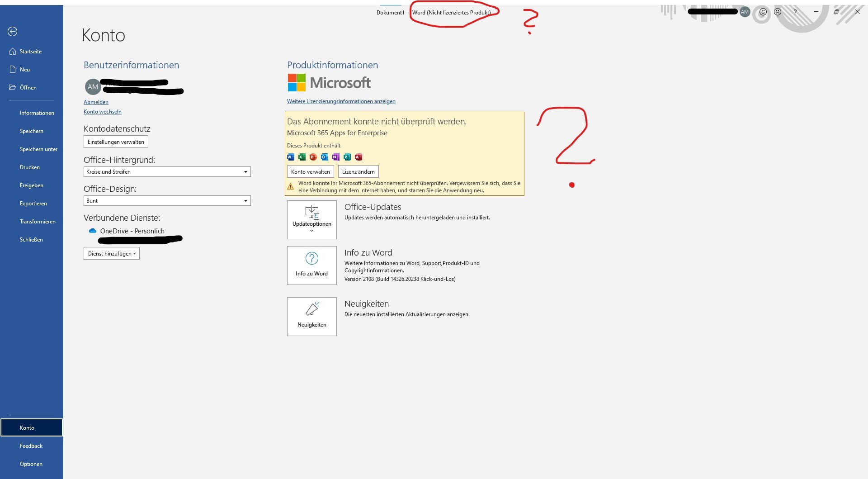
Task: Click the Konto wechseln link
Action: 103,112
